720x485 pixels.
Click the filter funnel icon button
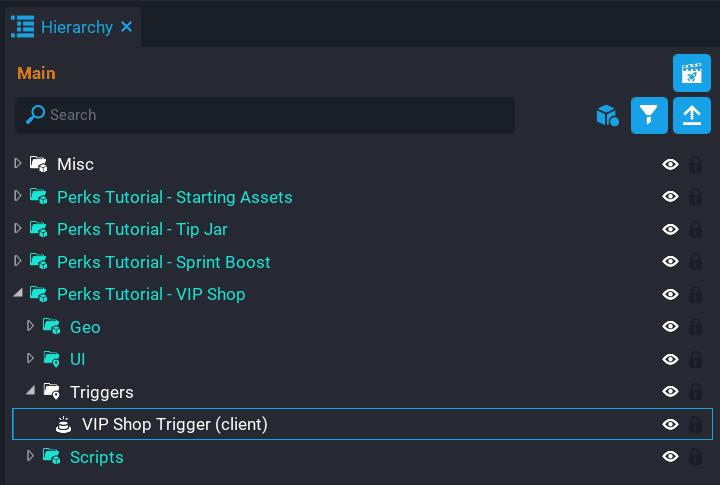click(649, 115)
